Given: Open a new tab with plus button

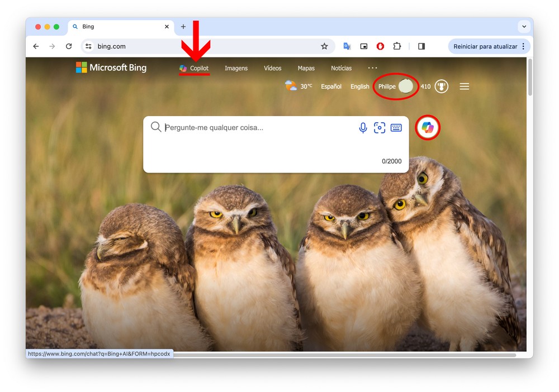Looking at the screenshot, I should point(183,27).
